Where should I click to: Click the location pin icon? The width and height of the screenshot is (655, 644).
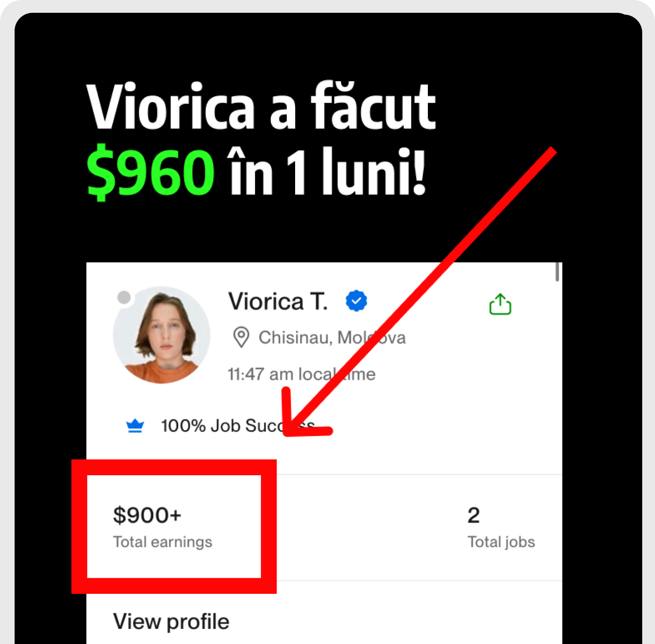(x=241, y=338)
